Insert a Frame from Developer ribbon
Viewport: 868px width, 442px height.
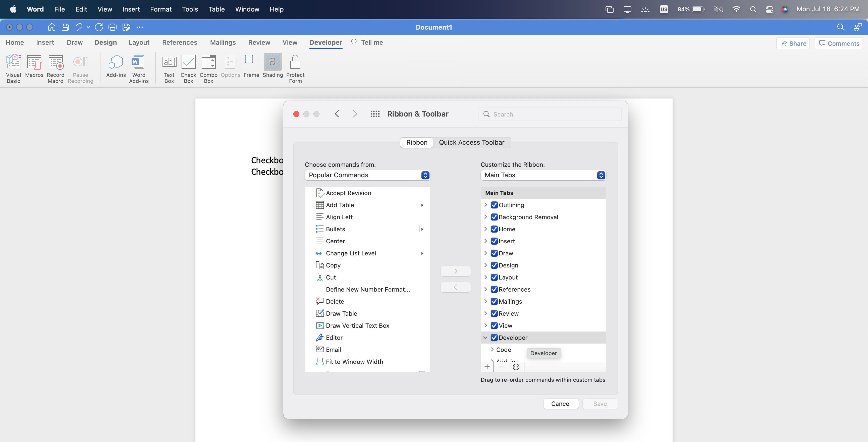point(251,66)
